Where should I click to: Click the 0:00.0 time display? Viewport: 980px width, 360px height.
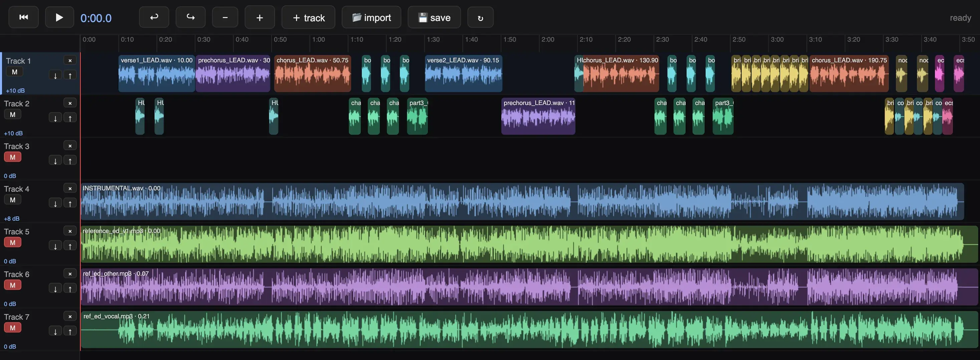96,18
